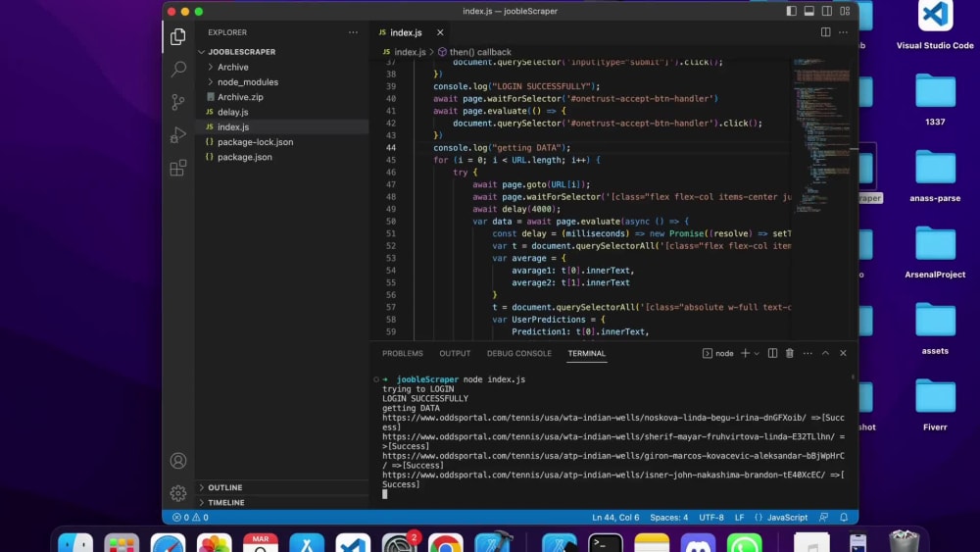Change encoding via UTF-8 status item
980x552 pixels.
pyautogui.click(x=711, y=518)
